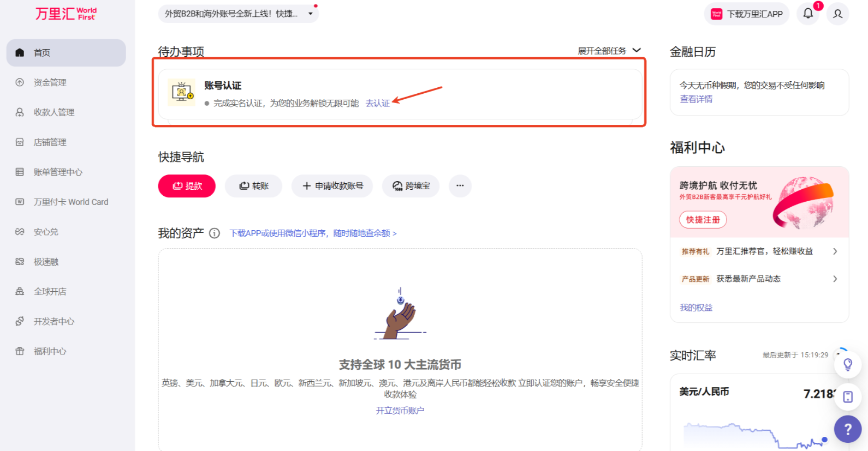Expand all tasks via 展开全部任务
Screen dimensions: 868x451
tap(609, 51)
